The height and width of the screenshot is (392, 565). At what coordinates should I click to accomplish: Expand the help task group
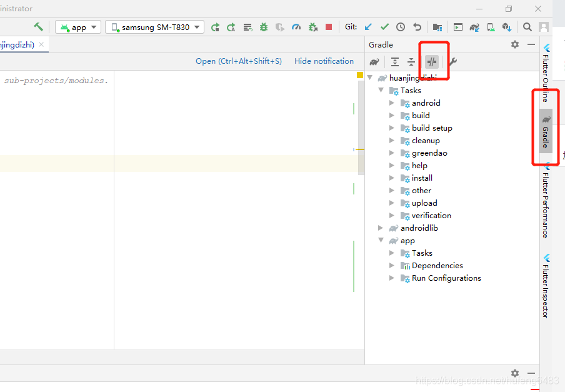click(x=392, y=165)
